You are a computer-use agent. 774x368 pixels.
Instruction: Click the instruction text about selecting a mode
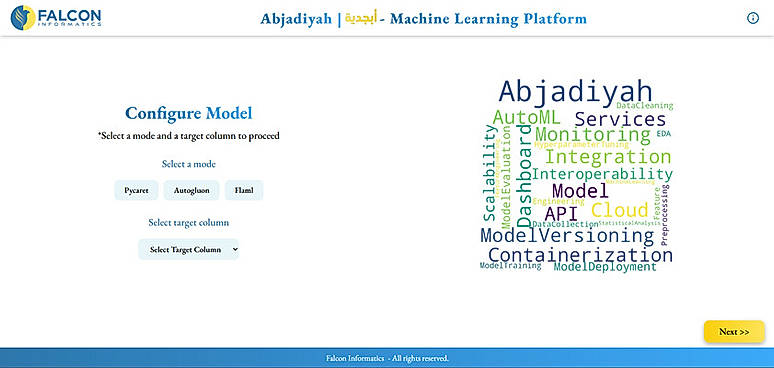(x=189, y=136)
